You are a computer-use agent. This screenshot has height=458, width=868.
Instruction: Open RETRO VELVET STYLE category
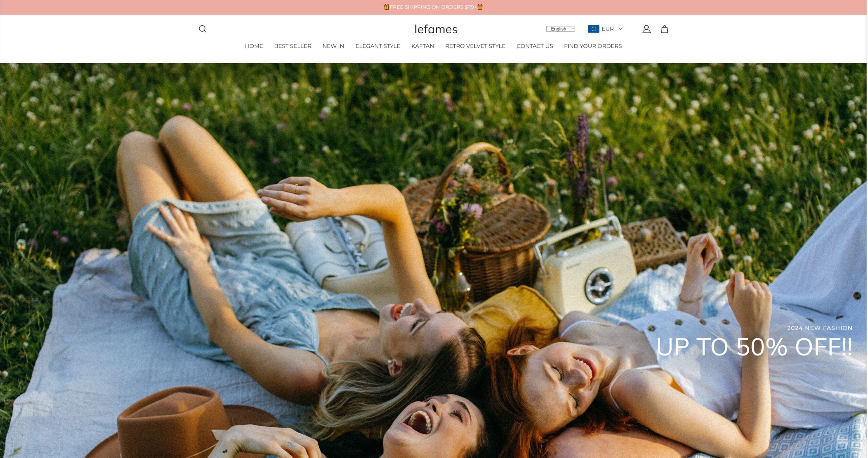click(x=475, y=46)
